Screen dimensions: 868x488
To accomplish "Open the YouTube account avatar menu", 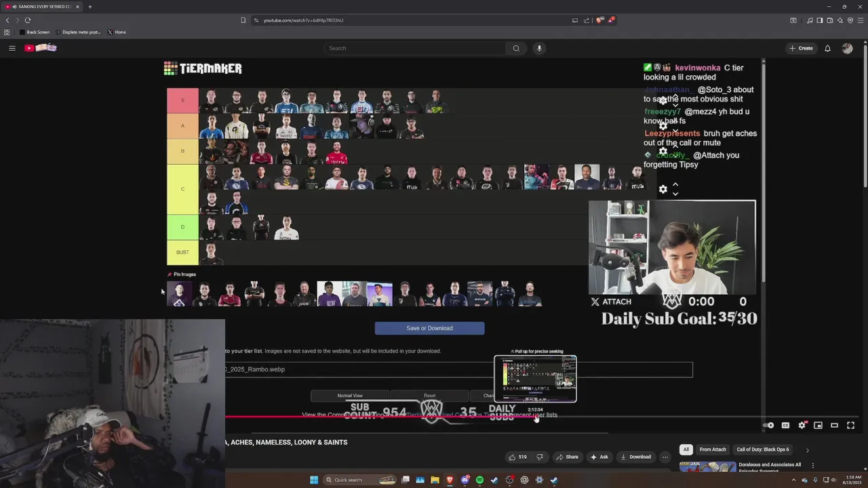I will click(847, 48).
